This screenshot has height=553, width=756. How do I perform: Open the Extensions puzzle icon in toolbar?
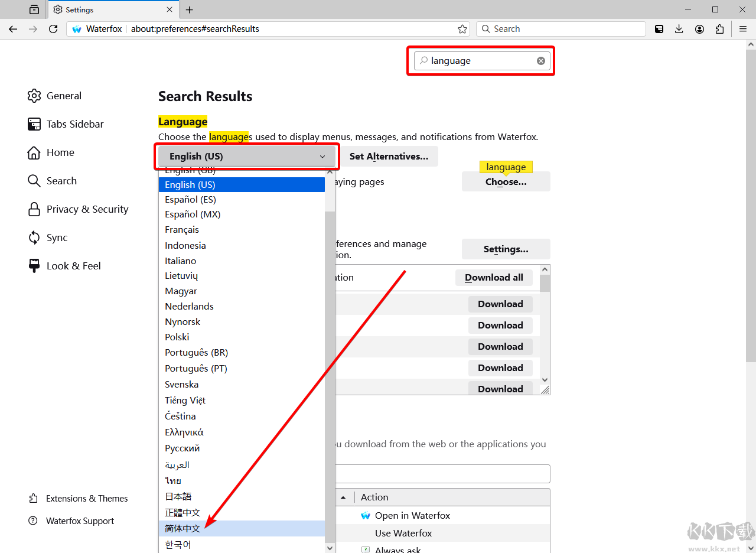(x=719, y=29)
